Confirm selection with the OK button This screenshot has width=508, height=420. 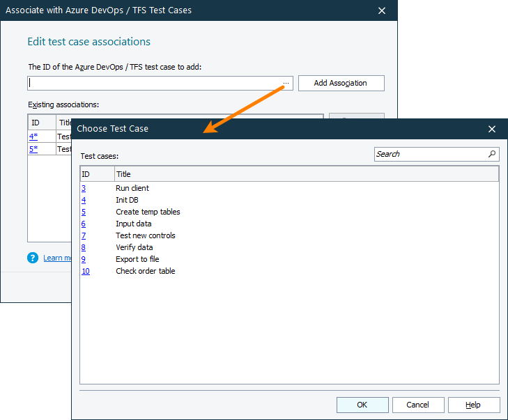[362, 405]
